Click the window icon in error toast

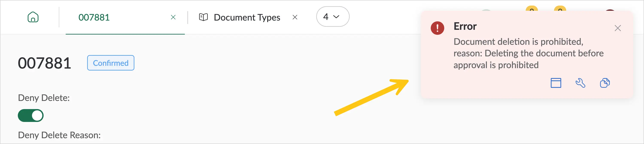[556, 83]
